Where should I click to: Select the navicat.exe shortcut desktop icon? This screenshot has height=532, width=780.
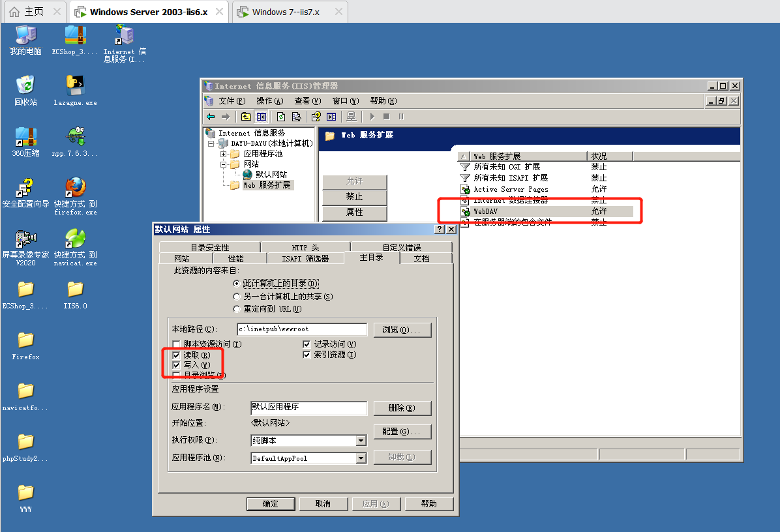76,247
